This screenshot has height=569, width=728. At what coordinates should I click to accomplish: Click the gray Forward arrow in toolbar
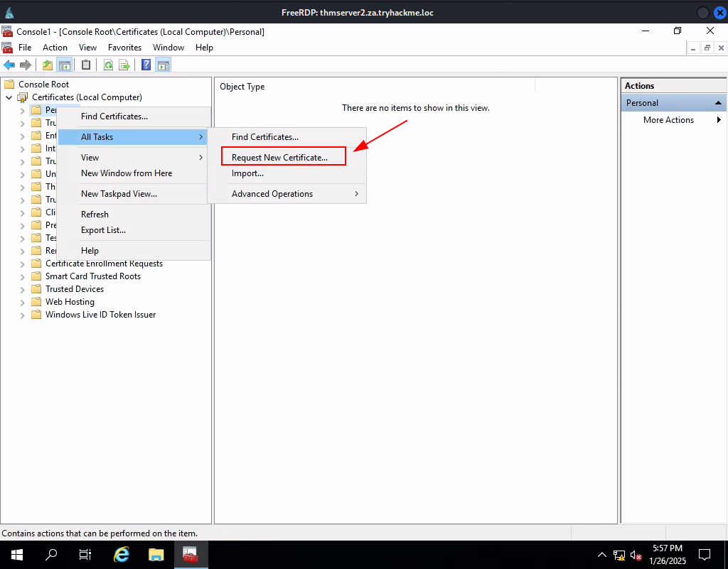click(26, 65)
